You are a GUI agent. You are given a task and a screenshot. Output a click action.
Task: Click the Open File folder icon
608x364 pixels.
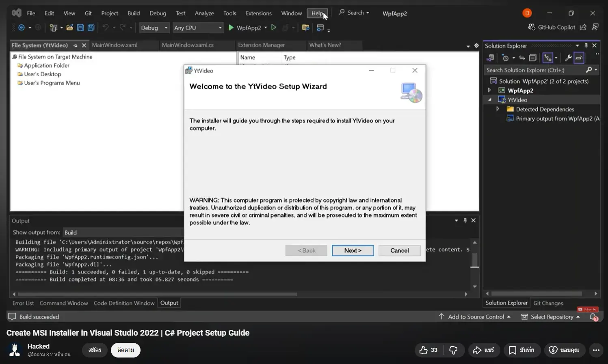(x=70, y=28)
